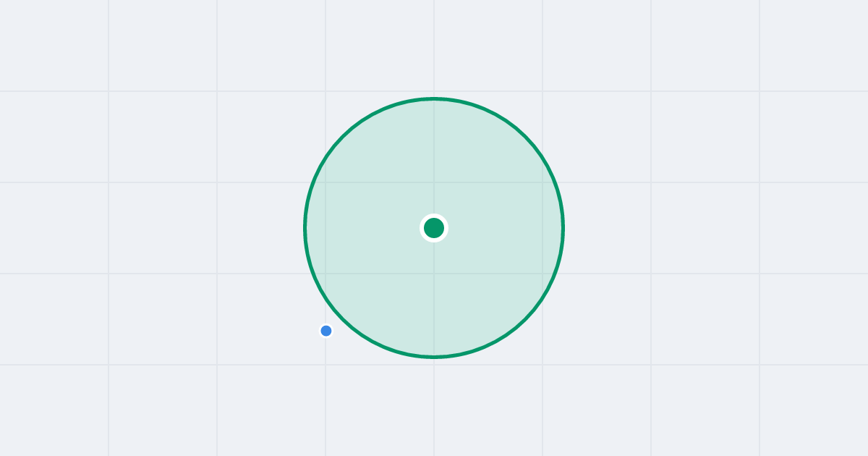This screenshot has width=868, height=456.
Task: Click the rightmost edge of the green circle outline
Action: click(563, 228)
